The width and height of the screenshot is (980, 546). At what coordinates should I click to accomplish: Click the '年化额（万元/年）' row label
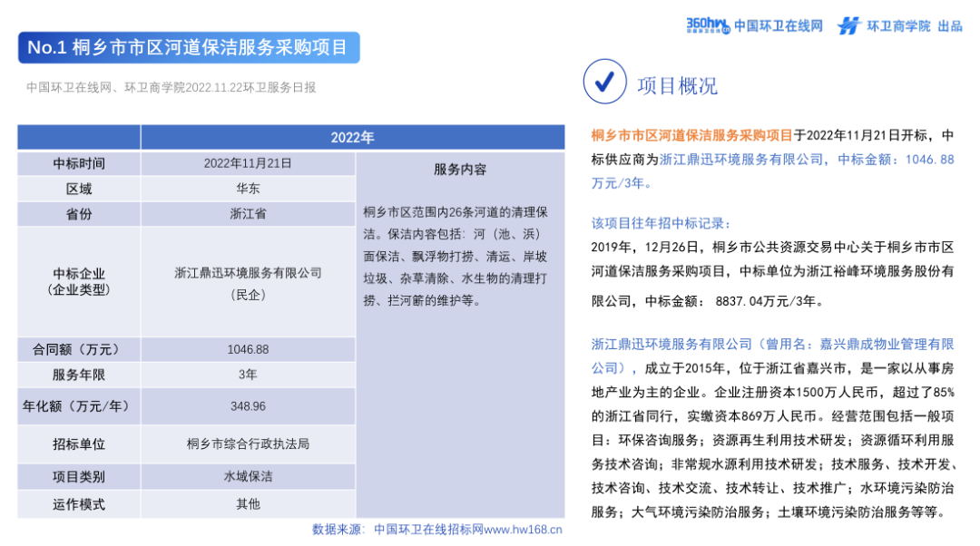click(x=79, y=406)
